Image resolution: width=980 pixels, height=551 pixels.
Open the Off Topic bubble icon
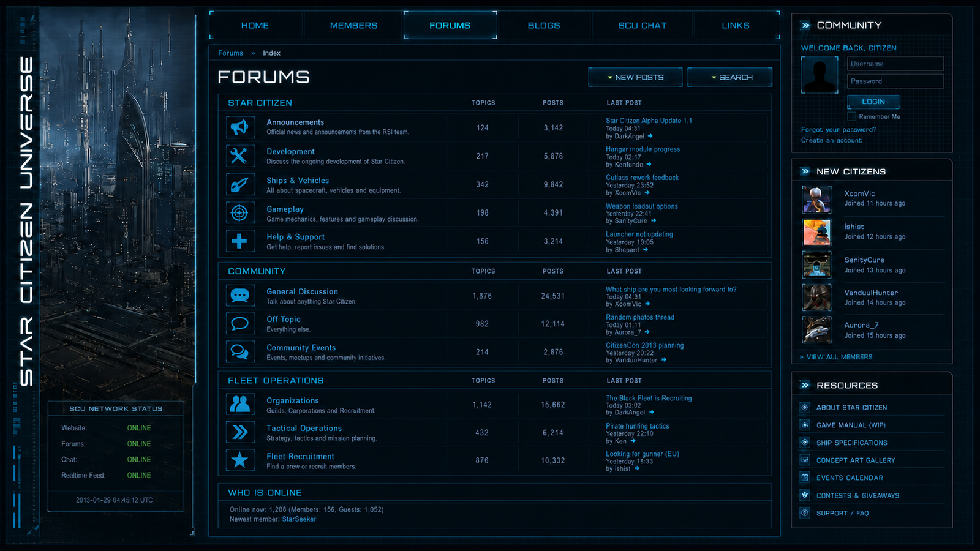pyautogui.click(x=239, y=323)
